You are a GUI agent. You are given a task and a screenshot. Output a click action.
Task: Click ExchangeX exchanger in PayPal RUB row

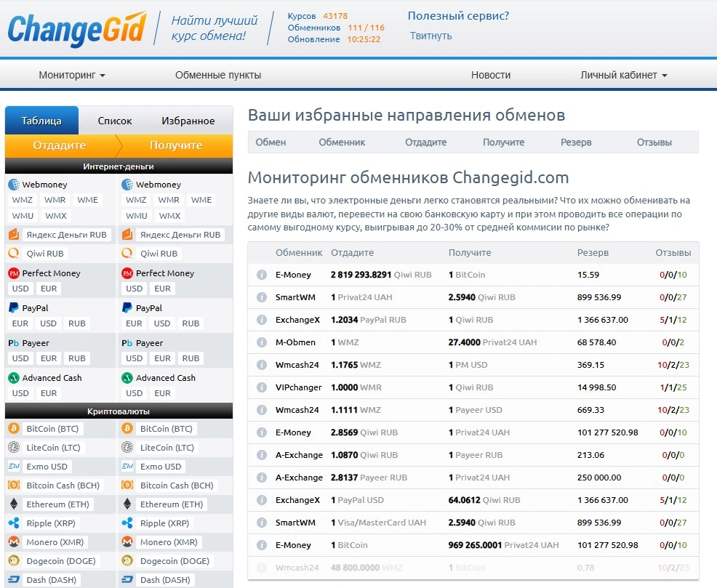click(x=297, y=320)
